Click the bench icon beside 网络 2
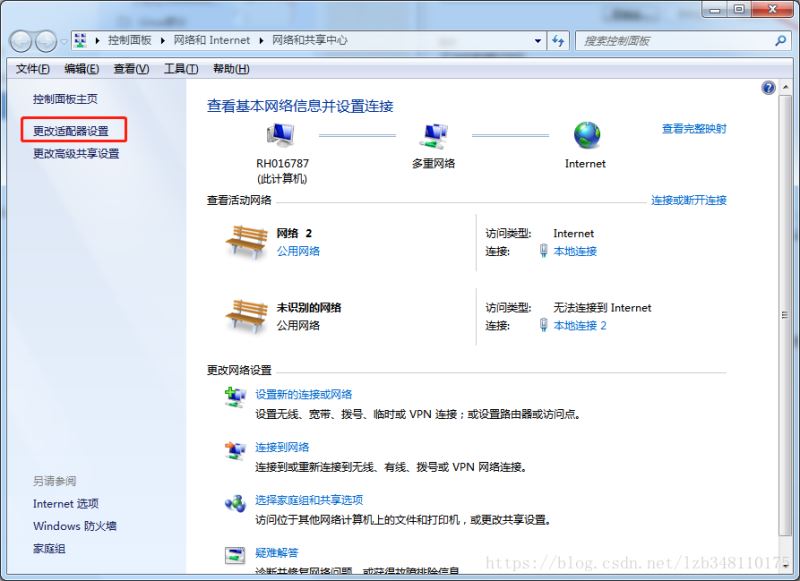Image resolution: width=800 pixels, height=581 pixels. point(245,241)
